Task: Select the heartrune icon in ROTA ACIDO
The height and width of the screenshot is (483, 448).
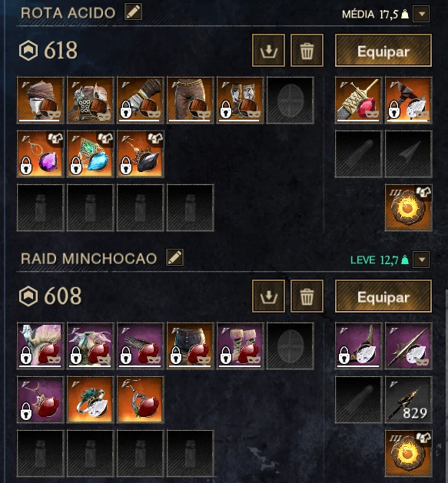Action: [x=409, y=207]
